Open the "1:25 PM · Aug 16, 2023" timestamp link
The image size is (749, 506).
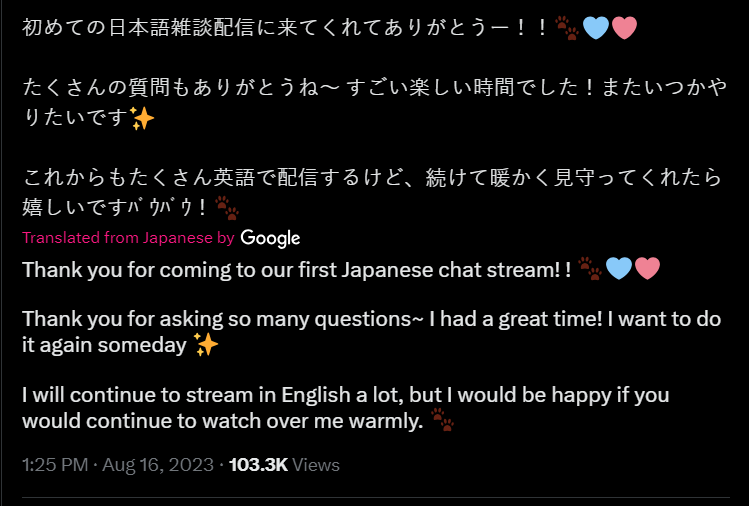[117, 465]
